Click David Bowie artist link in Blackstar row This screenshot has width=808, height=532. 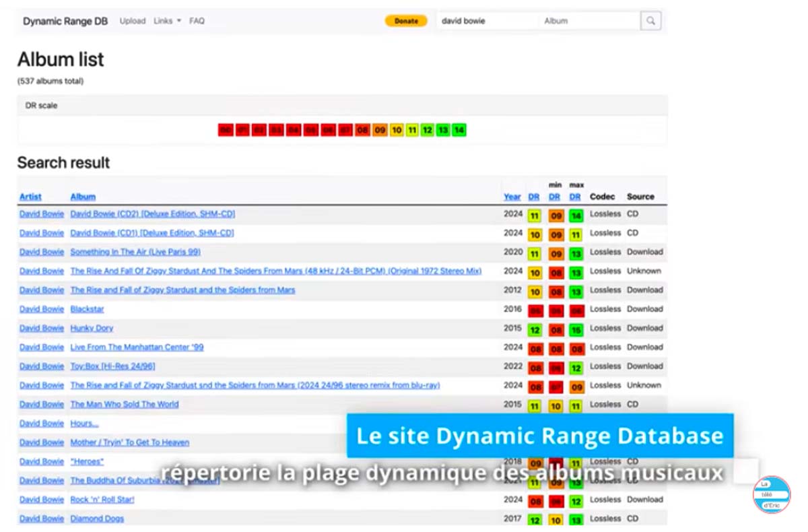click(x=42, y=309)
